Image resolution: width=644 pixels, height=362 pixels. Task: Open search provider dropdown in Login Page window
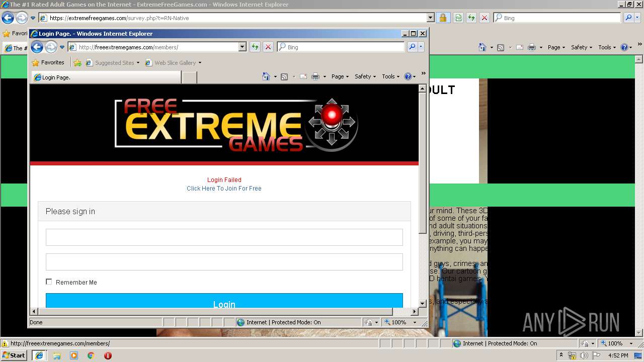tap(421, 47)
